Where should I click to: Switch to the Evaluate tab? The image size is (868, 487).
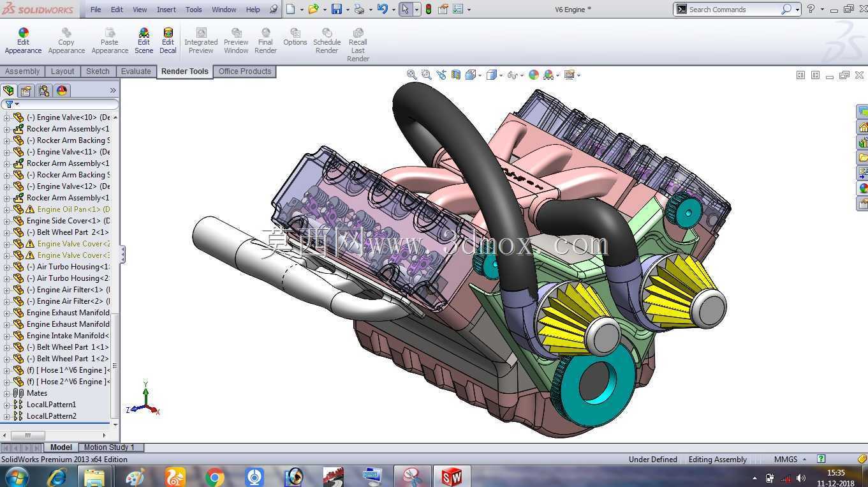click(x=136, y=71)
